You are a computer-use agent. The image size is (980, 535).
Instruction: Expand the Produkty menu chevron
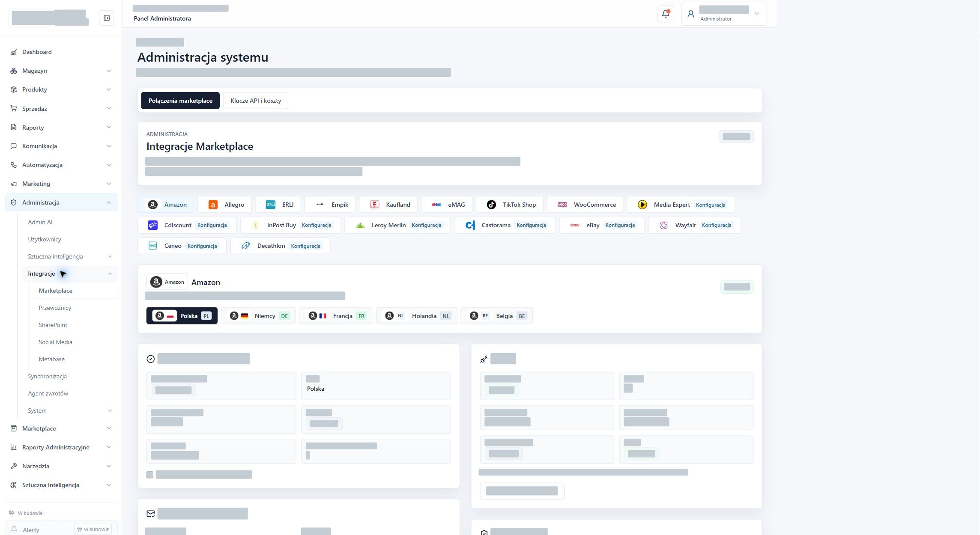coord(109,89)
